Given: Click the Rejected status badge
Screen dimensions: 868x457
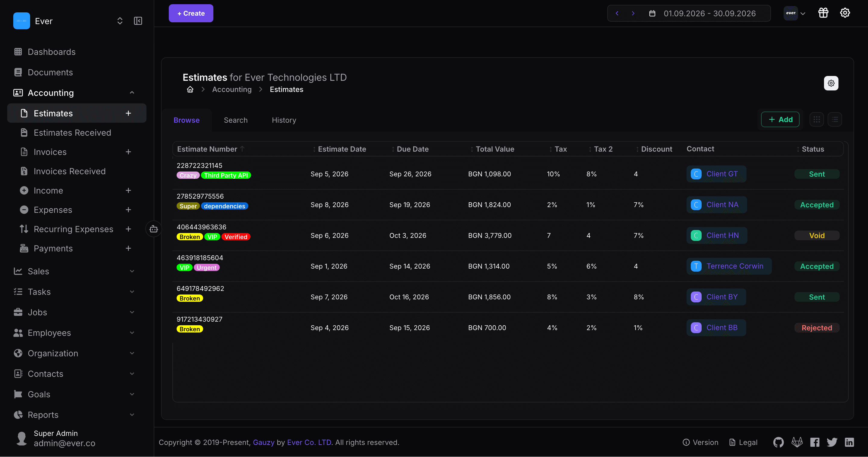Looking at the screenshot, I should pyautogui.click(x=817, y=328).
